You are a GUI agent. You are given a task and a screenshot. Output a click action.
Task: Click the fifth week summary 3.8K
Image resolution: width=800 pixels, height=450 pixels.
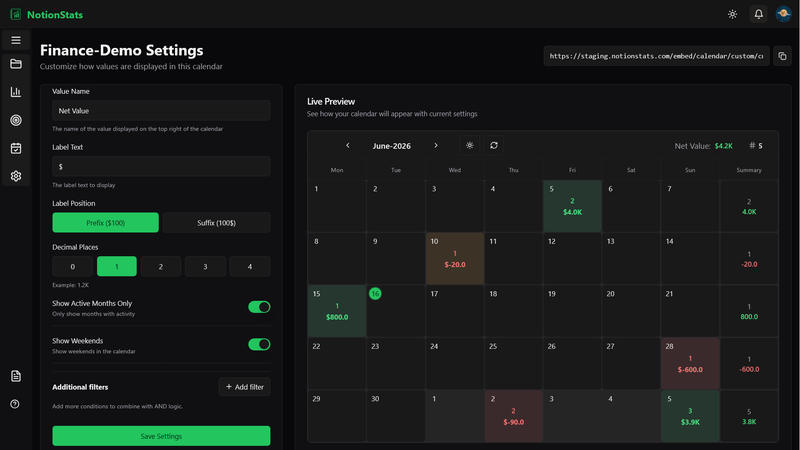[x=749, y=422]
